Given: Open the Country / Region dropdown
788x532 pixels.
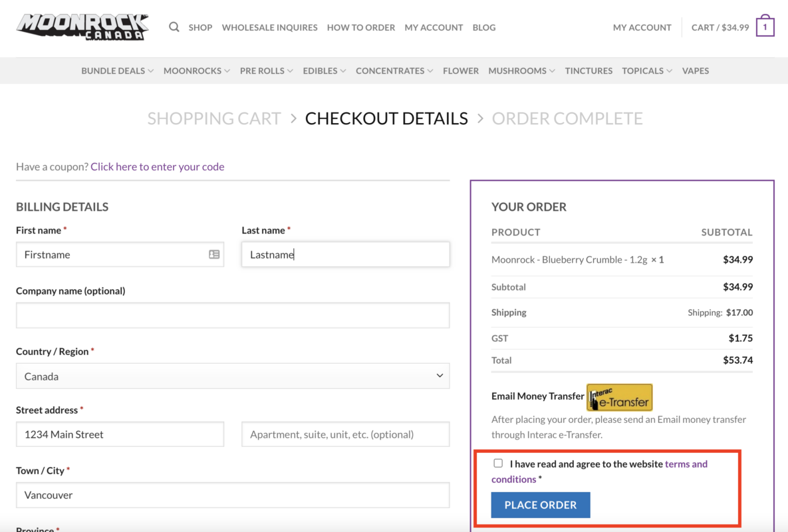Looking at the screenshot, I should (232, 376).
